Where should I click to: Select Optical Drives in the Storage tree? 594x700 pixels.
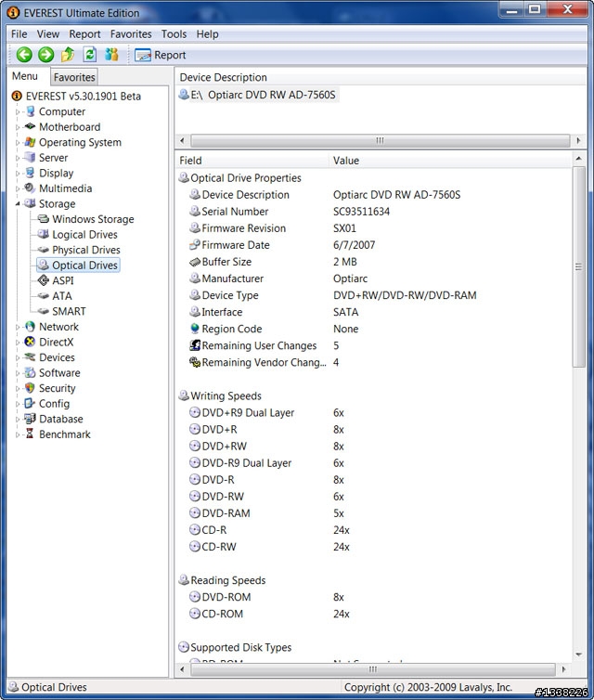(79, 265)
